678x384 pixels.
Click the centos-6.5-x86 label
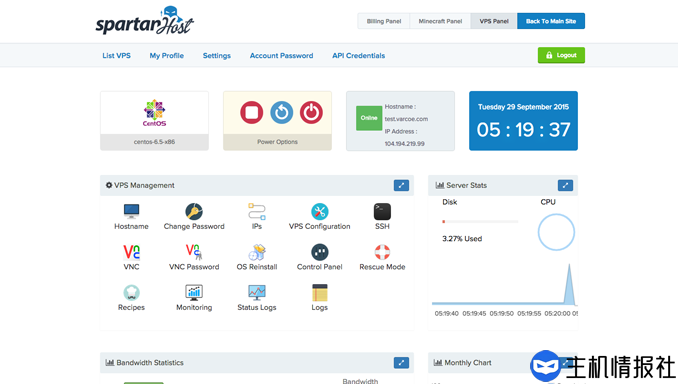[x=154, y=142]
